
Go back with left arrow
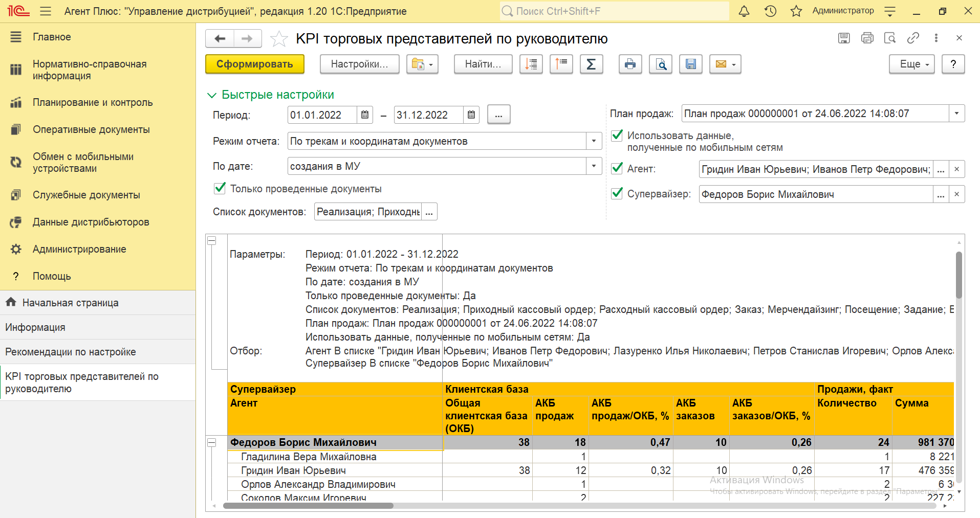[220, 38]
